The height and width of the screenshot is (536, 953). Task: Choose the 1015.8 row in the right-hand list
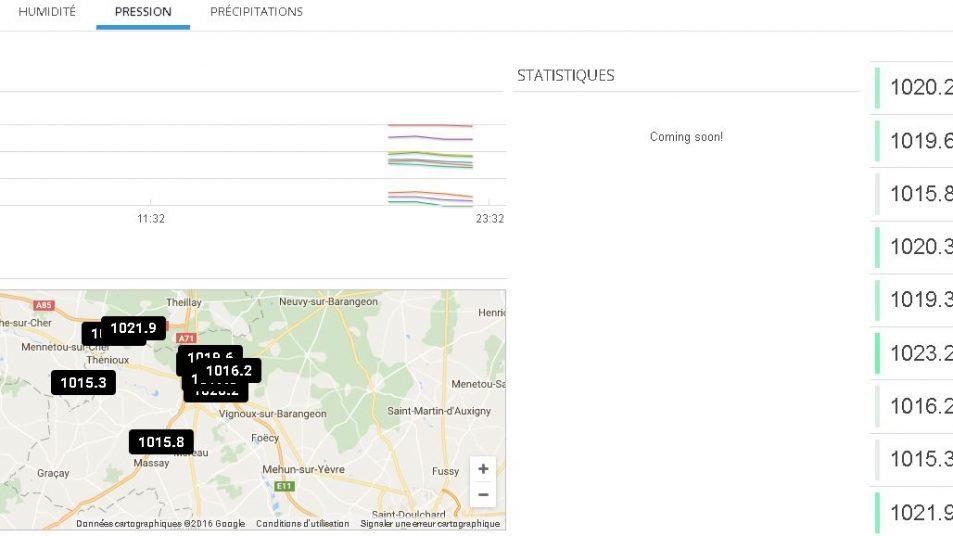pyautogui.click(x=920, y=194)
